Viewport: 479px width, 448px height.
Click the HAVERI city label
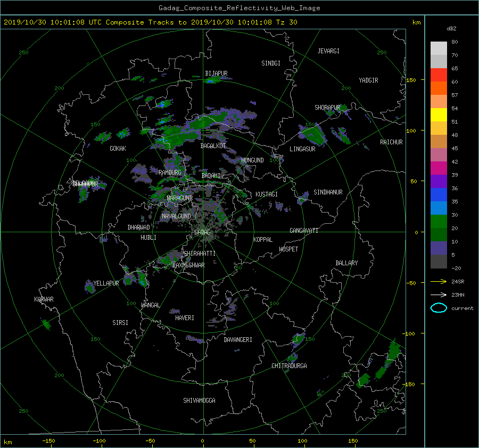(185, 318)
